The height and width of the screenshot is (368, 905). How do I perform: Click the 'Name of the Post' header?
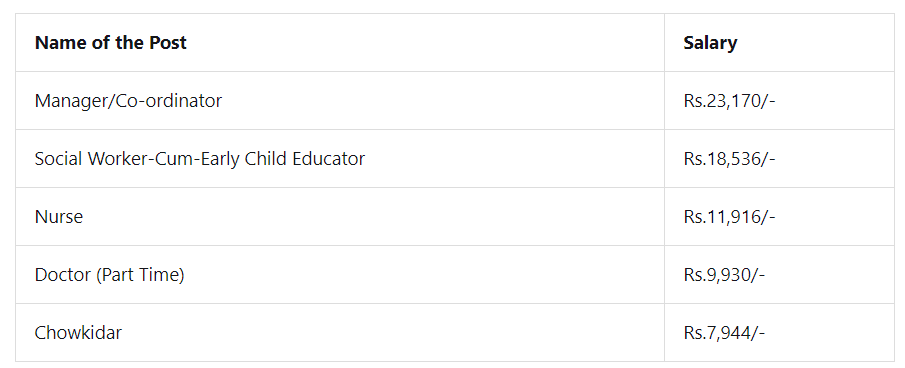tap(111, 43)
